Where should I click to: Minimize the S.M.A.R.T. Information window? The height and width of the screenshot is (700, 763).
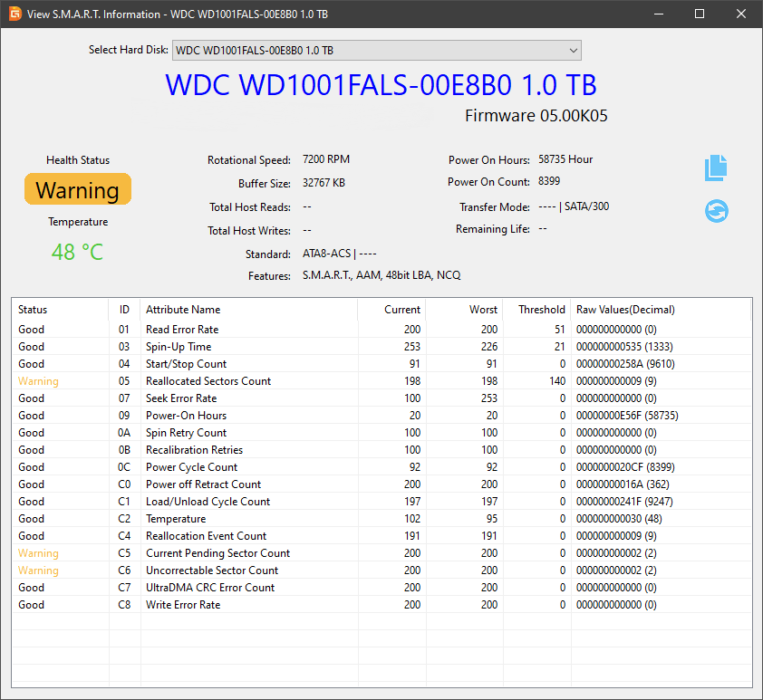(659, 14)
